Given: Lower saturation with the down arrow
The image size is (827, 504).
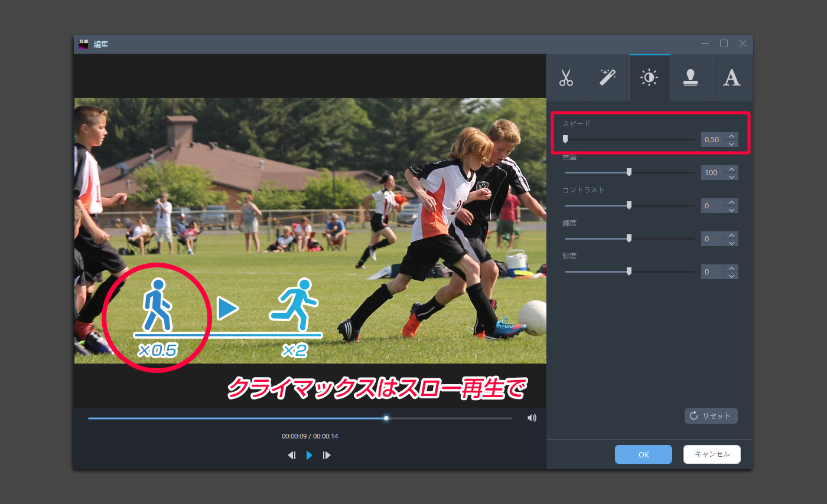Looking at the screenshot, I should pyautogui.click(x=732, y=276).
